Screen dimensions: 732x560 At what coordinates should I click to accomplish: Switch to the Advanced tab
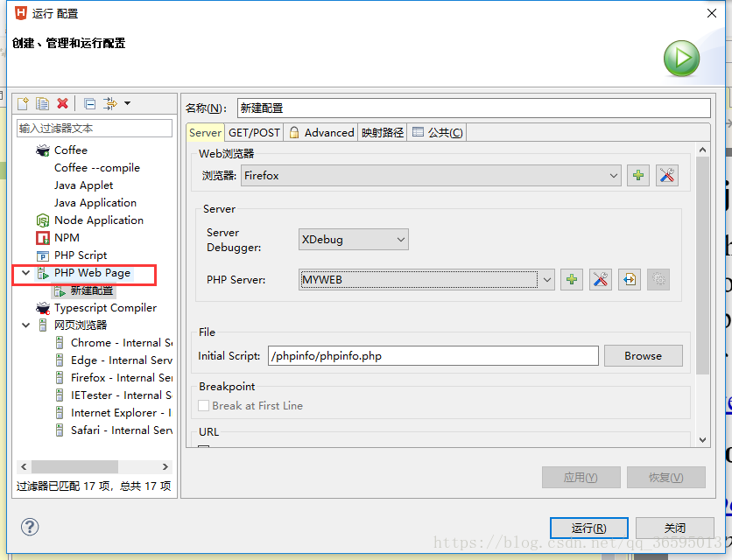[x=321, y=133]
